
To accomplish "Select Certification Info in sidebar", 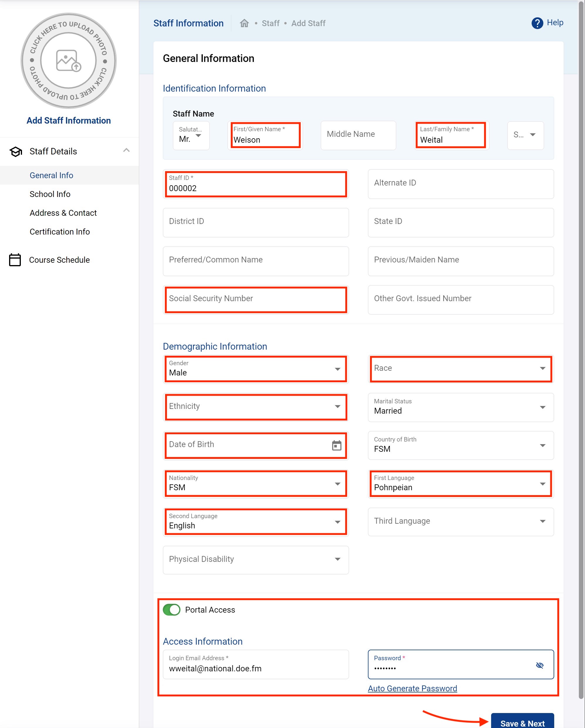I will click(x=60, y=232).
